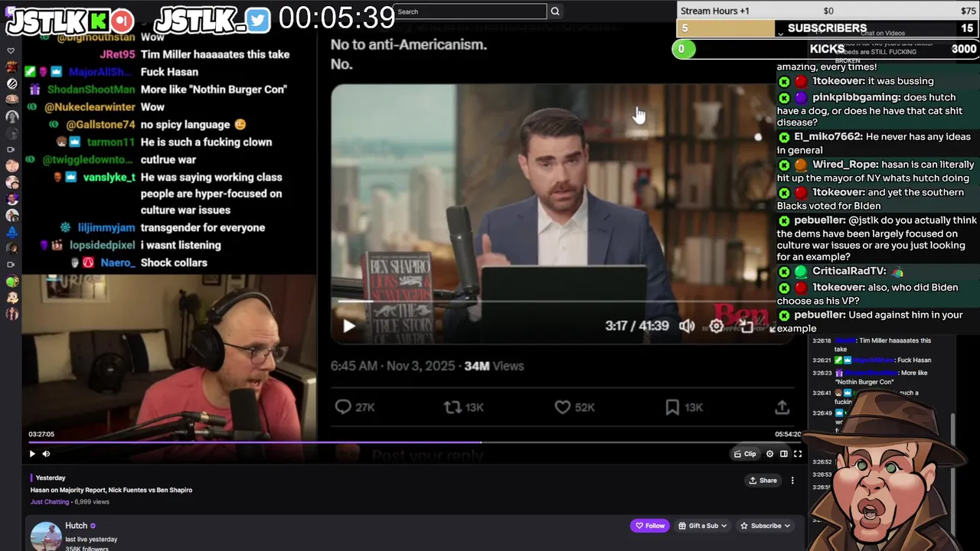Bookmark the tweet via the 13K icon
Viewport: 980px width, 551px height.
pos(672,407)
